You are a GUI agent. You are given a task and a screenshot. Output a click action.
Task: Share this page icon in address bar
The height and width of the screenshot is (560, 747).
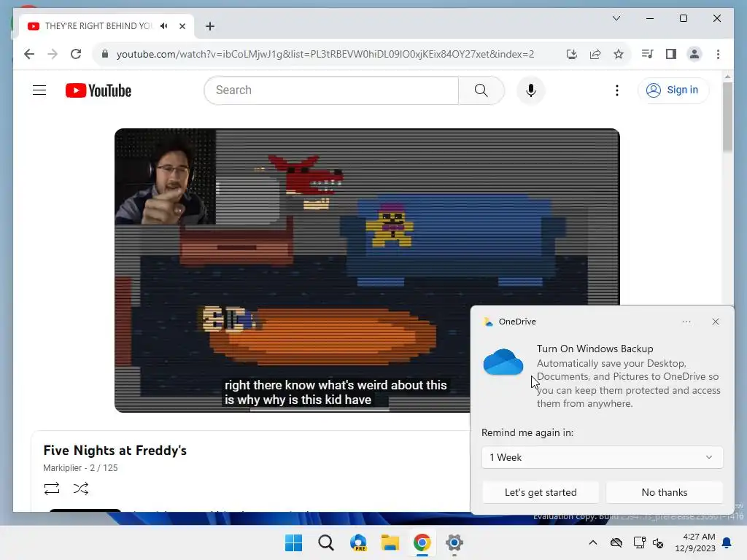pyautogui.click(x=595, y=54)
